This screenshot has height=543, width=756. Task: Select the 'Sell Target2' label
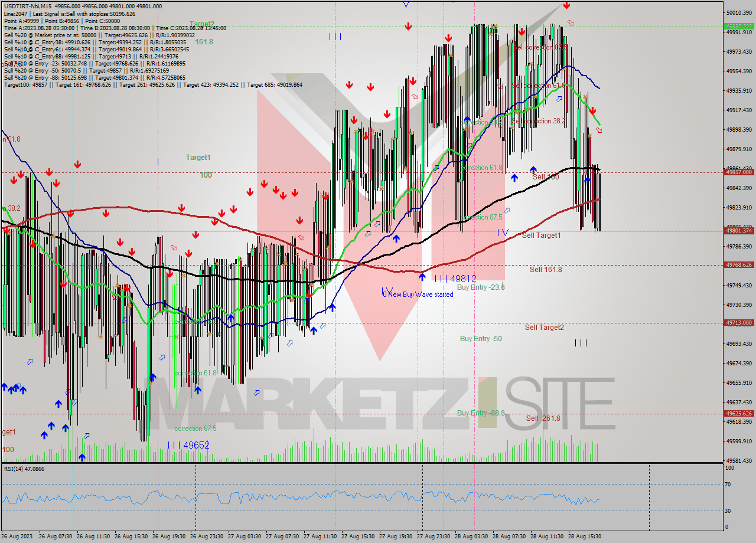coord(545,327)
